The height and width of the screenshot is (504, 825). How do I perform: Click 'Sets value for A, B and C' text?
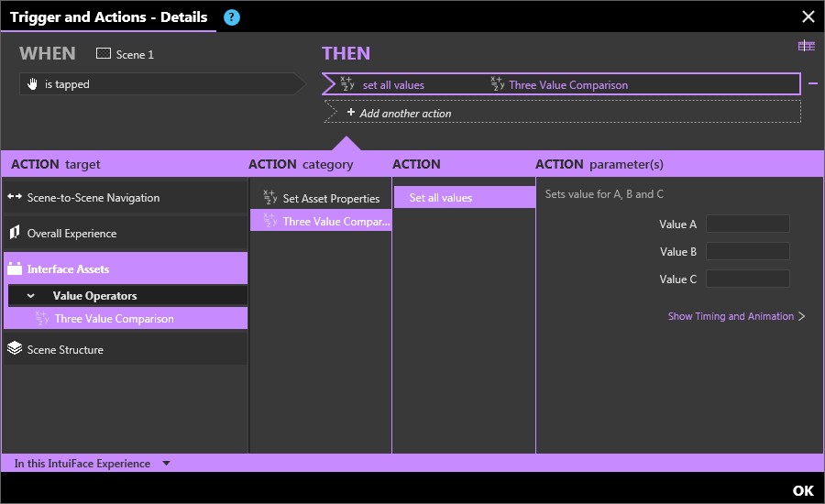[x=604, y=194]
